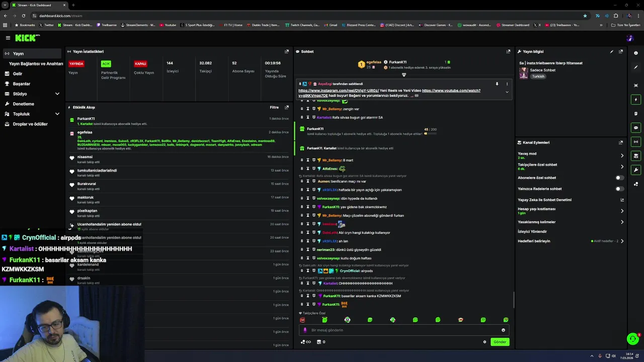Open Hedefleri belirleyin arrow
This screenshot has width=644, height=362.
(x=622, y=241)
